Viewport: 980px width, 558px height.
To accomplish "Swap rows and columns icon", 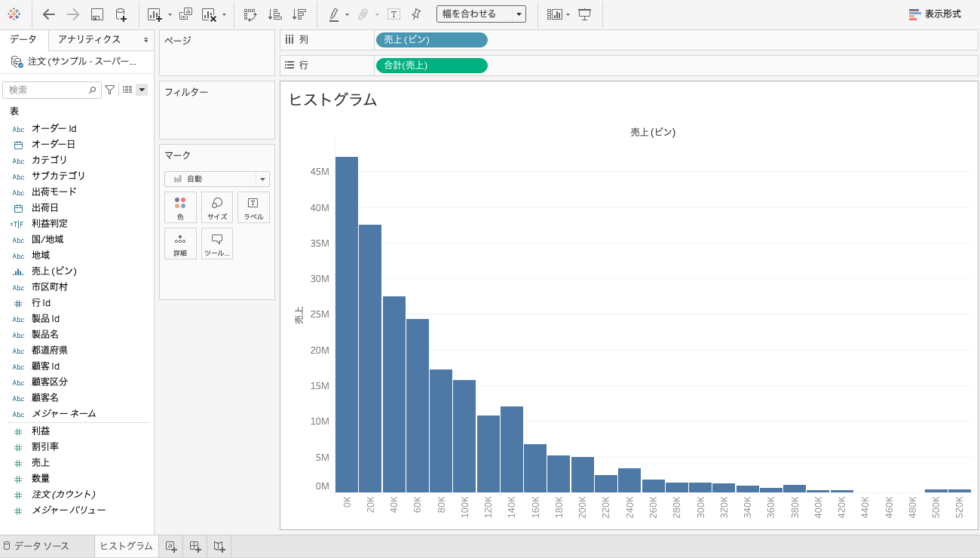I will point(250,14).
